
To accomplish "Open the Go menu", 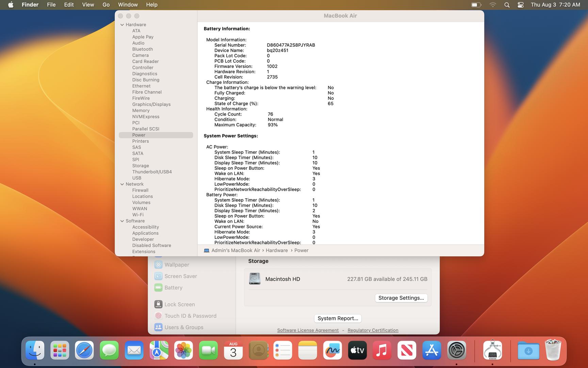I will pyautogui.click(x=106, y=5).
